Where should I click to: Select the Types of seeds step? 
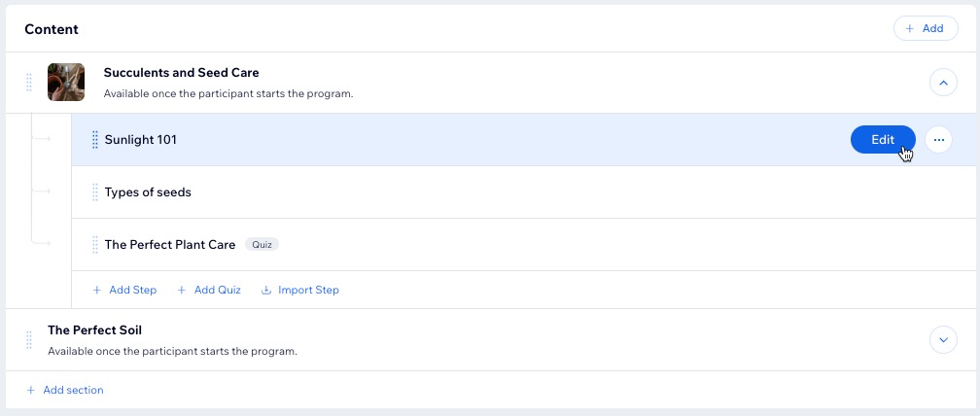coord(524,192)
